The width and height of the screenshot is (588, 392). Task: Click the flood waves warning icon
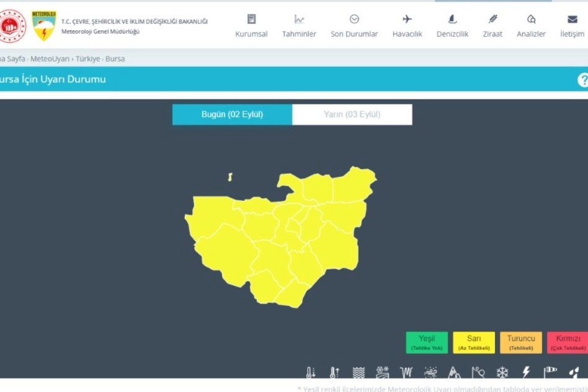tap(359, 373)
